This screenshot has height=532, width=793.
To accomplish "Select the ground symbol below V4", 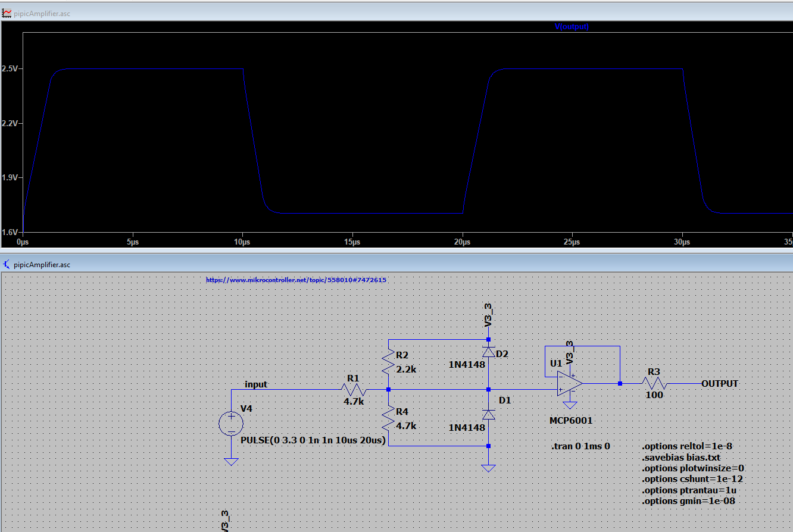I will 232,461.
